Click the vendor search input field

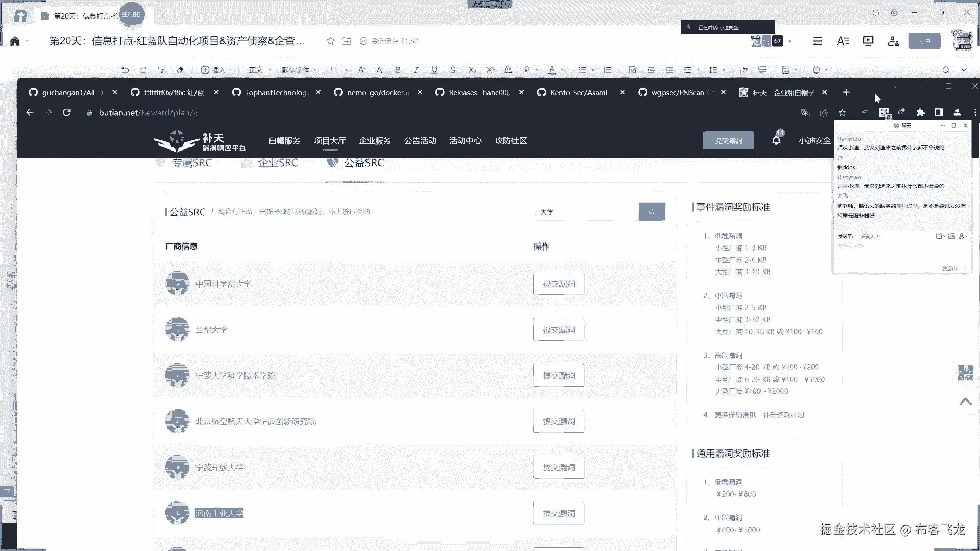(586, 211)
